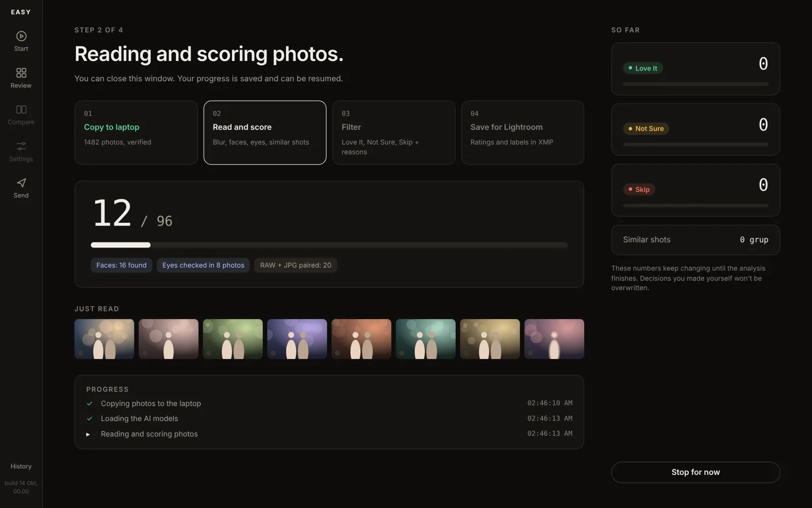Screen dimensions: 812x508
Task: Click the build 14 Okt version label
Action: point(21,487)
